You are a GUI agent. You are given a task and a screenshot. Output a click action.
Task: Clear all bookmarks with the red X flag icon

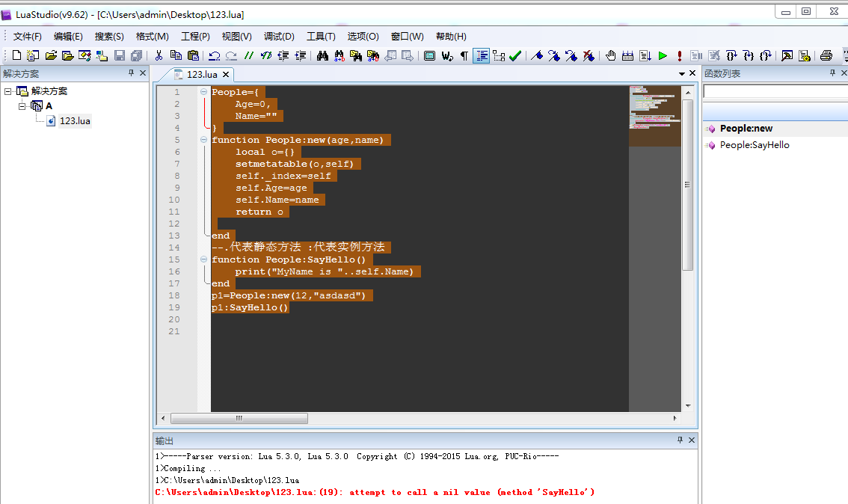pos(589,55)
